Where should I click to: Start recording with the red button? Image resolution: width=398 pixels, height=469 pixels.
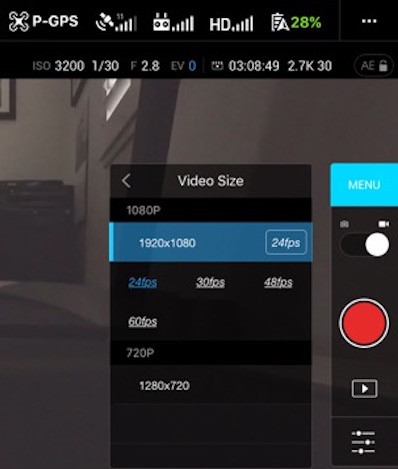(364, 323)
